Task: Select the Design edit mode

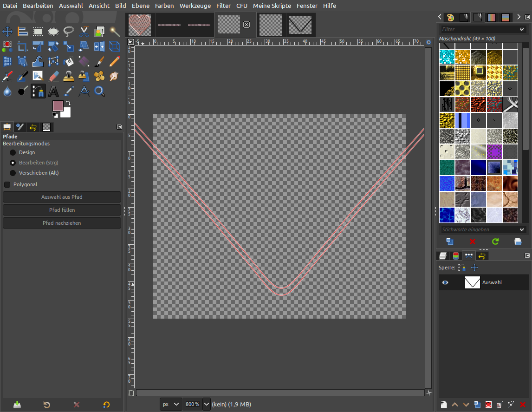Action: coord(13,152)
